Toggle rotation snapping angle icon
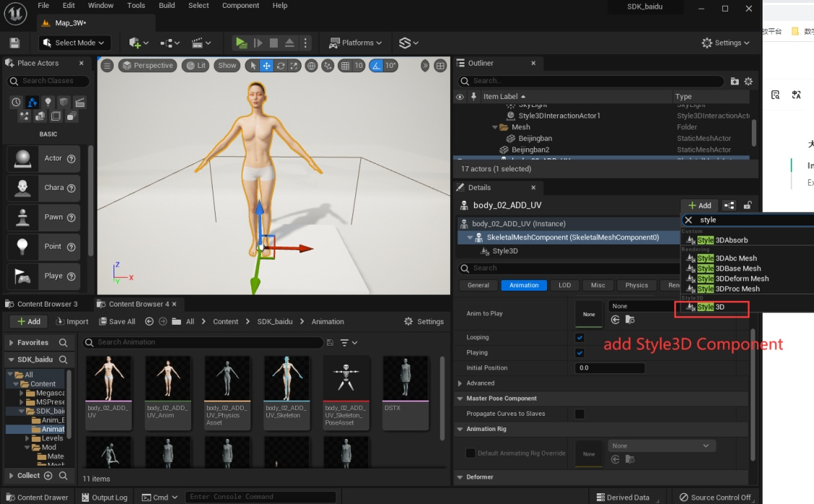Image resolution: width=814 pixels, height=504 pixels. point(376,65)
